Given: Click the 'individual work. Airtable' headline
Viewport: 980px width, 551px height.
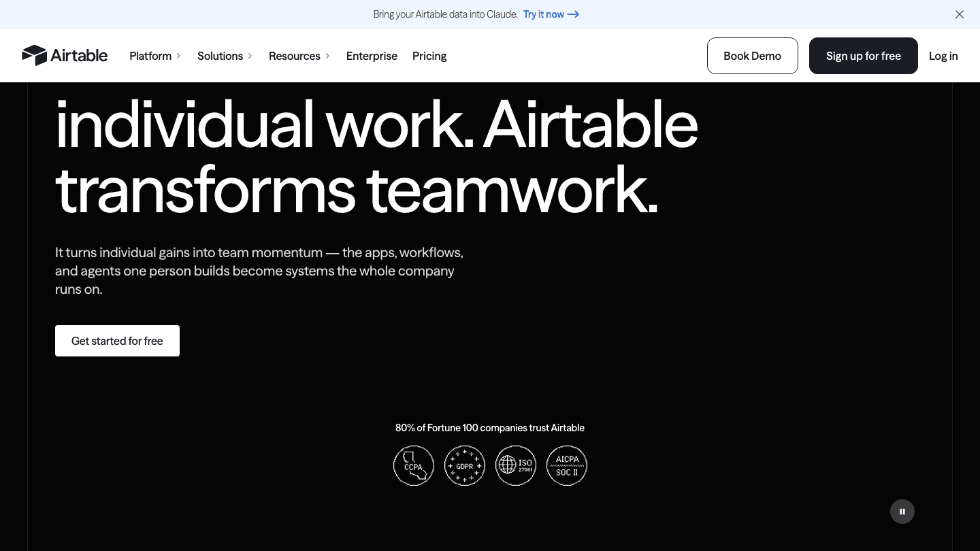Looking at the screenshot, I should (376, 125).
